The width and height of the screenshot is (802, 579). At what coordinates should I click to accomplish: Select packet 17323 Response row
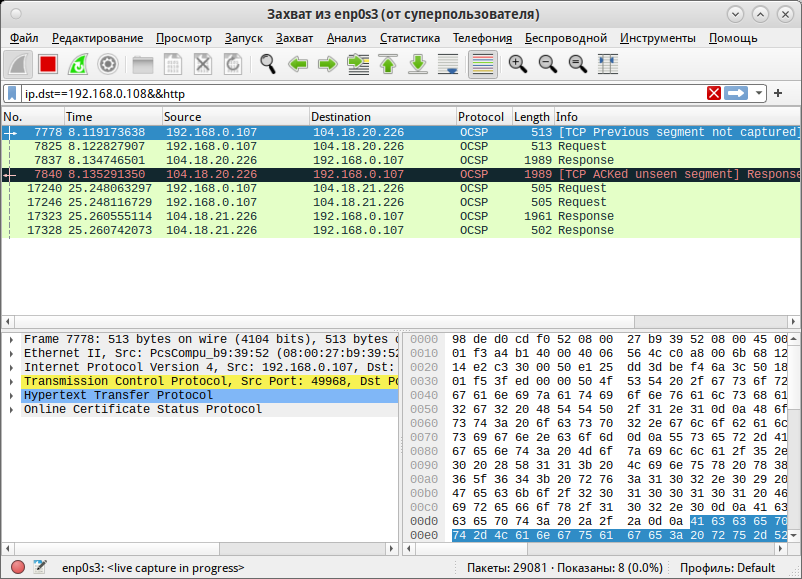tap(401, 216)
